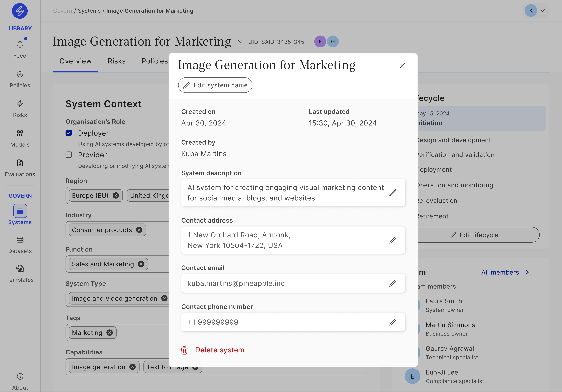
Task: Click the blue G member avatar
Action: tap(333, 42)
